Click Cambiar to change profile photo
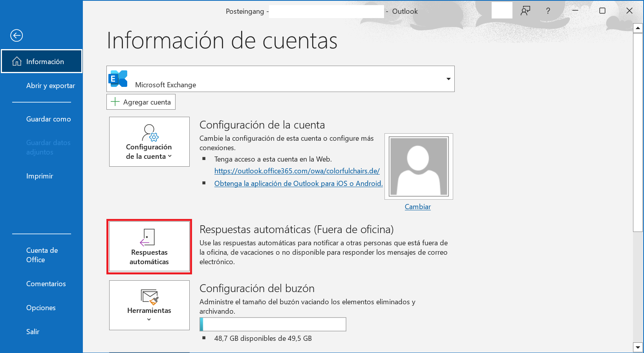The width and height of the screenshot is (644, 353). [418, 207]
